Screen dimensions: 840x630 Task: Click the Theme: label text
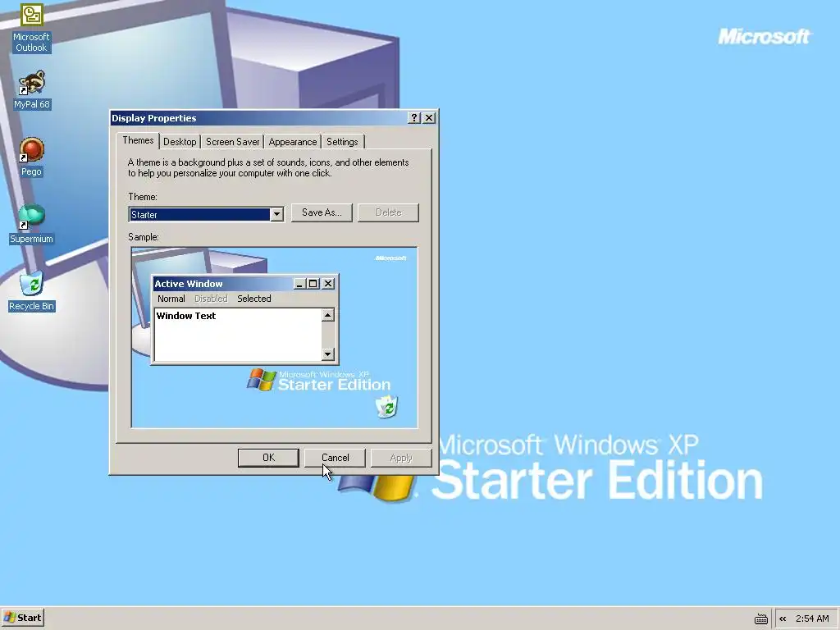pyautogui.click(x=143, y=197)
